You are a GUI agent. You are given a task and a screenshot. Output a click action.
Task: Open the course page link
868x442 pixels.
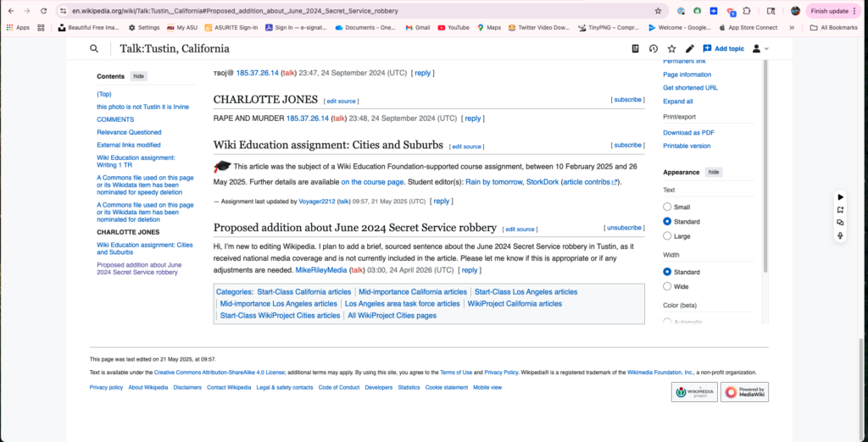[x=373, y=181]
